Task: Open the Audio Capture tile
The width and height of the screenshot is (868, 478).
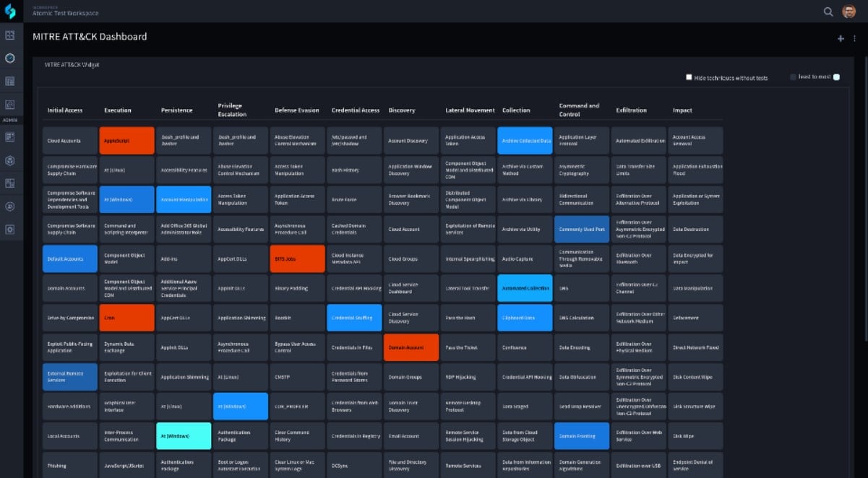Action: [525, 258]
